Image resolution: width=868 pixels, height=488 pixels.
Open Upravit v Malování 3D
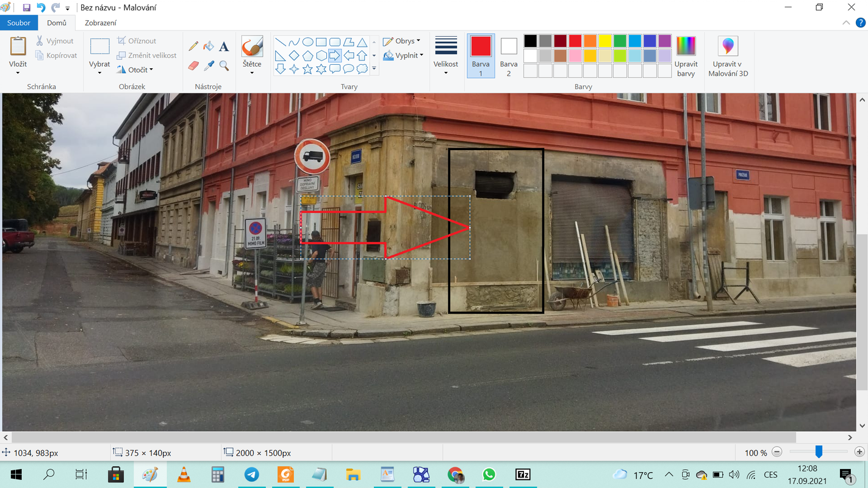pos(727,56)
